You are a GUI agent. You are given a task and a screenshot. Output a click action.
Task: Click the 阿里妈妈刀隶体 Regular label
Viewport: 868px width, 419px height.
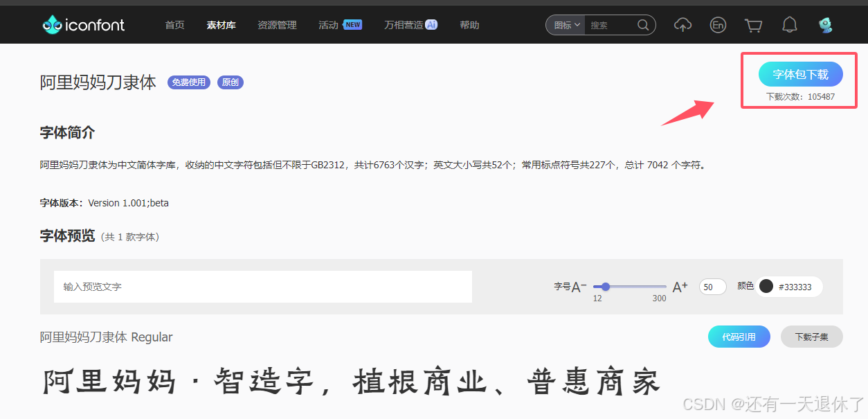(107, 337)
